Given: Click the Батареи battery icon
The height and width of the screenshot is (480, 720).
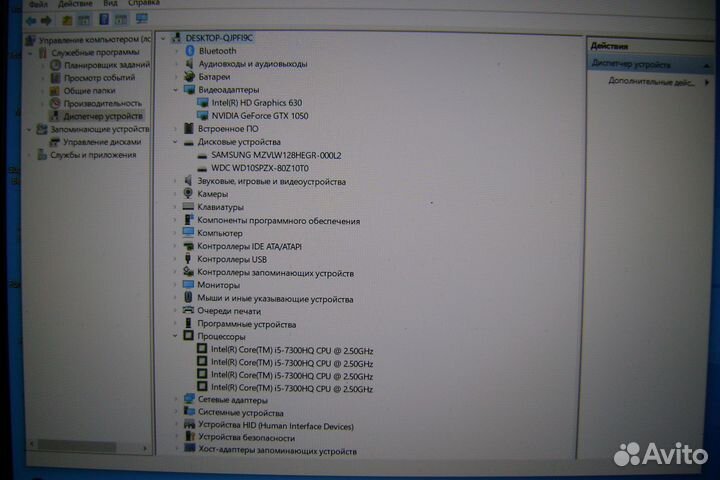Looking at the screenshot, I should [x=189, y=76].
